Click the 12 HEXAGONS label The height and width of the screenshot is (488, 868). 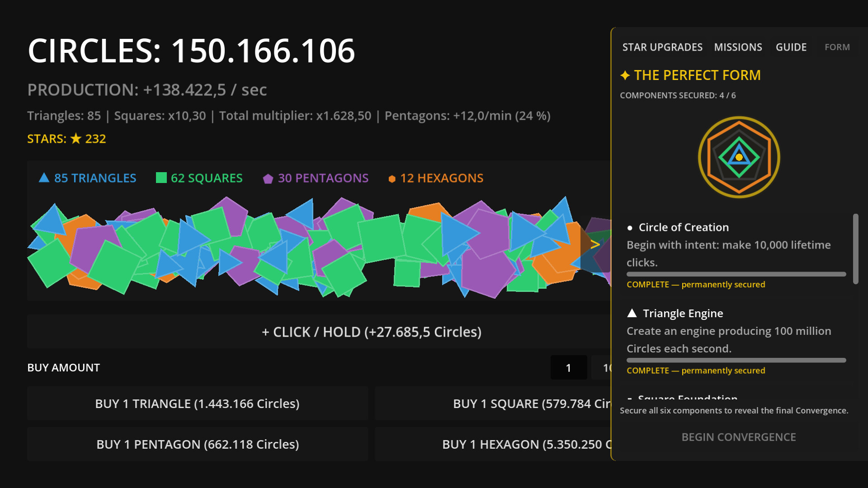[x=442, y=178]
